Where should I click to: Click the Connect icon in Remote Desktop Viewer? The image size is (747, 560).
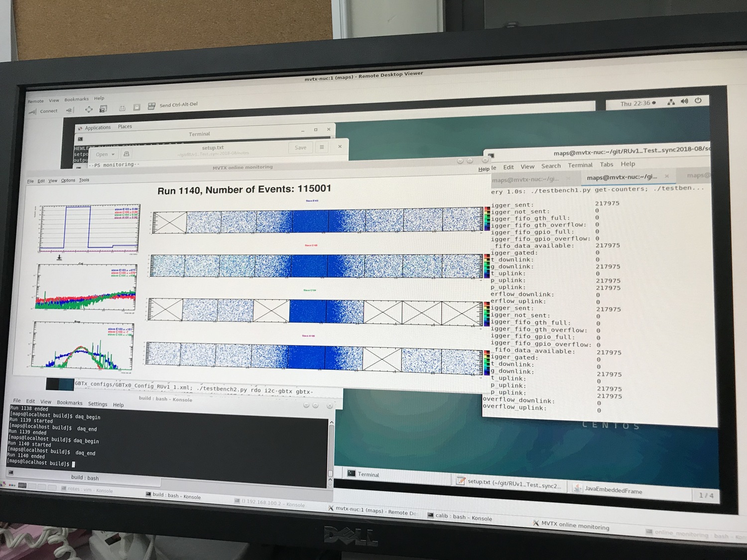point(33,112)
